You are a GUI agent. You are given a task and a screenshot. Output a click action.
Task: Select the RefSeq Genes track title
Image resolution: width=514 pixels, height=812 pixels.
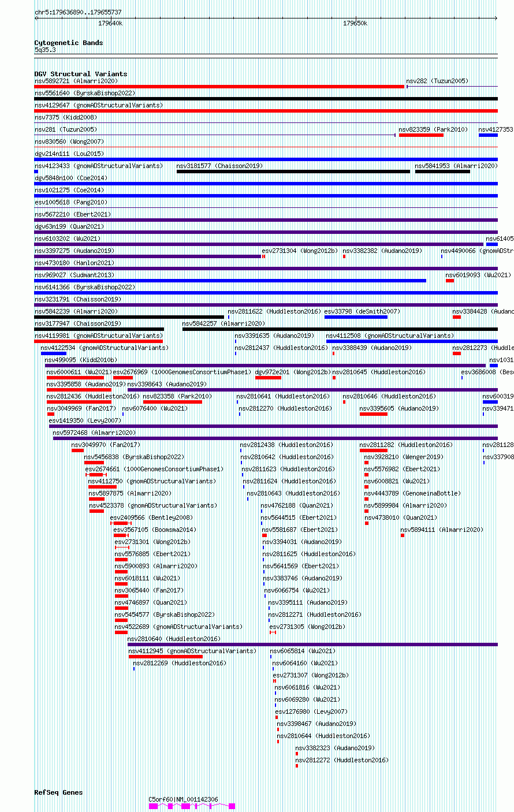(58, 792)
